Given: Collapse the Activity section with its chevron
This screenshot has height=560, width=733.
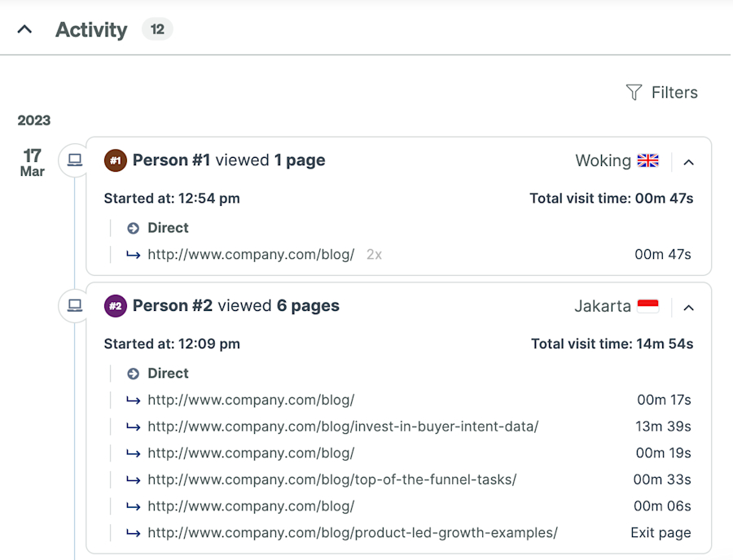Looking at the screenshot, I should (24, 27).
